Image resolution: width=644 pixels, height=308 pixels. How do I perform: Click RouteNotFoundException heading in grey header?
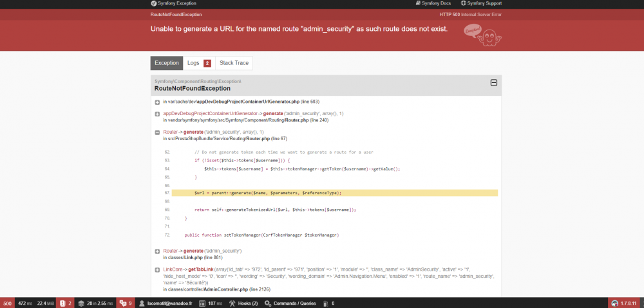pyautogui.click(x=193, y=89)
